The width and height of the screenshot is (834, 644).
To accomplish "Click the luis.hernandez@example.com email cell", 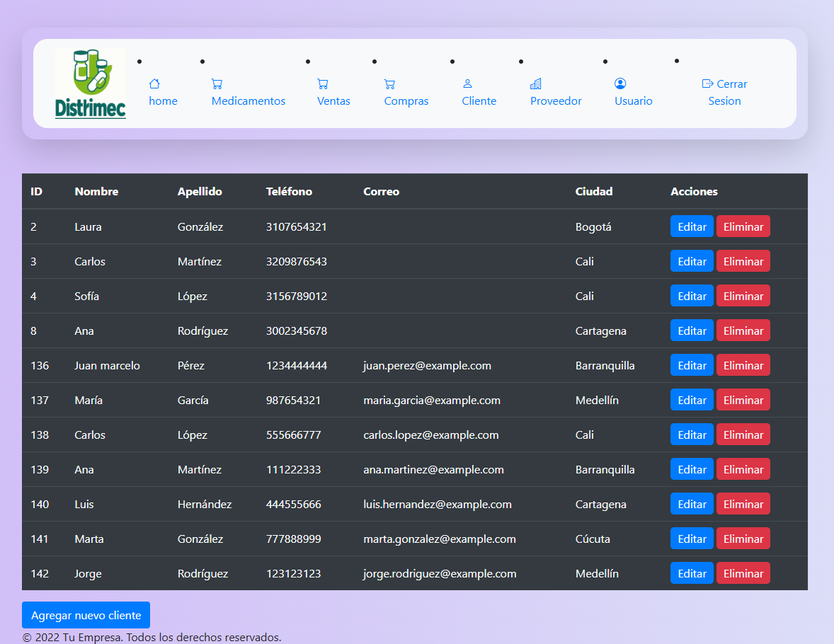I will [437, 505].
